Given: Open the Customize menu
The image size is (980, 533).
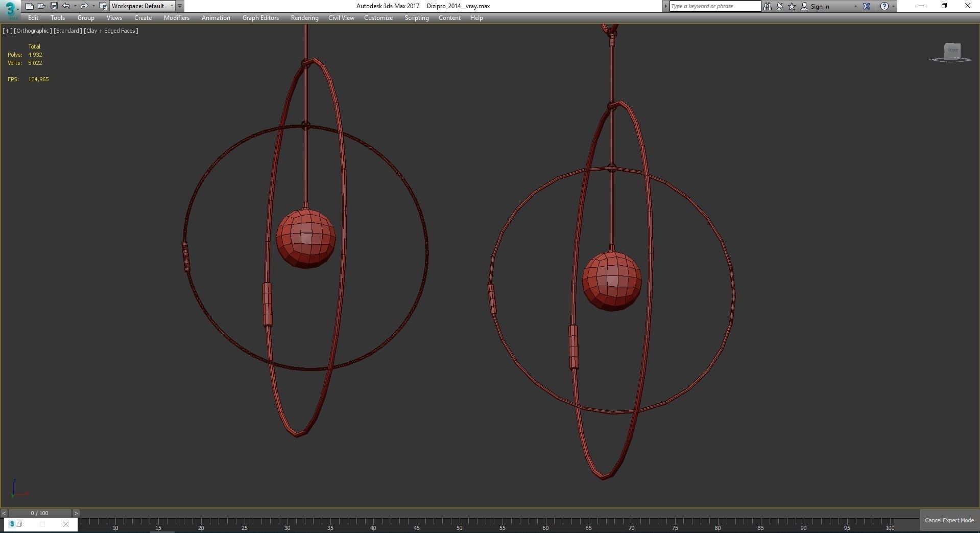Looking at the screenshot, I should click(x=378, y=18).
